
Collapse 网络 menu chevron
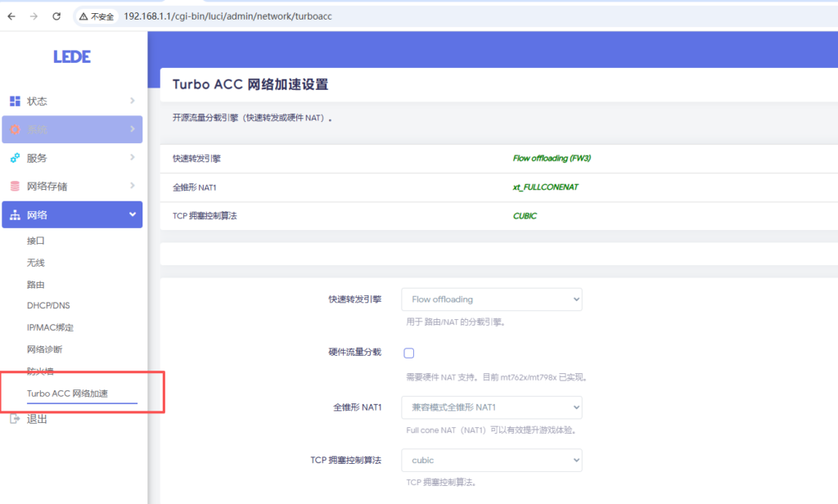[132, 214]
